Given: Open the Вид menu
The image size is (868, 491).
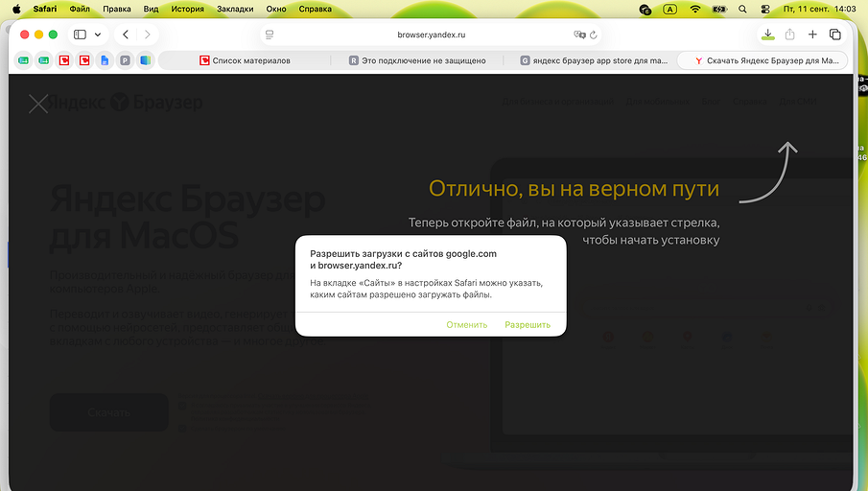Looking at the screenshot, I should (x=151, y=9).
